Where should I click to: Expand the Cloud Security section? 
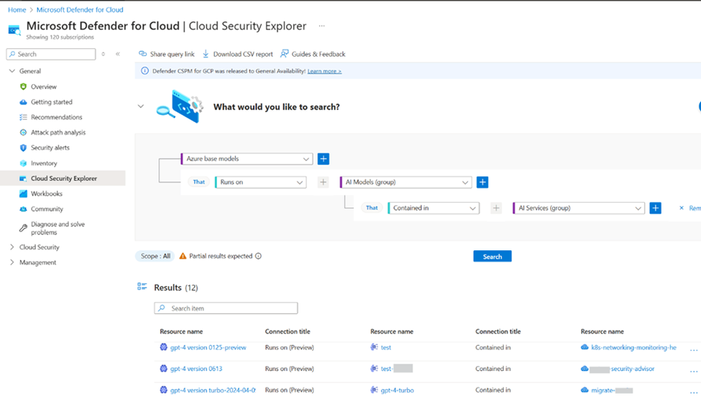click(x=12, y=247)
